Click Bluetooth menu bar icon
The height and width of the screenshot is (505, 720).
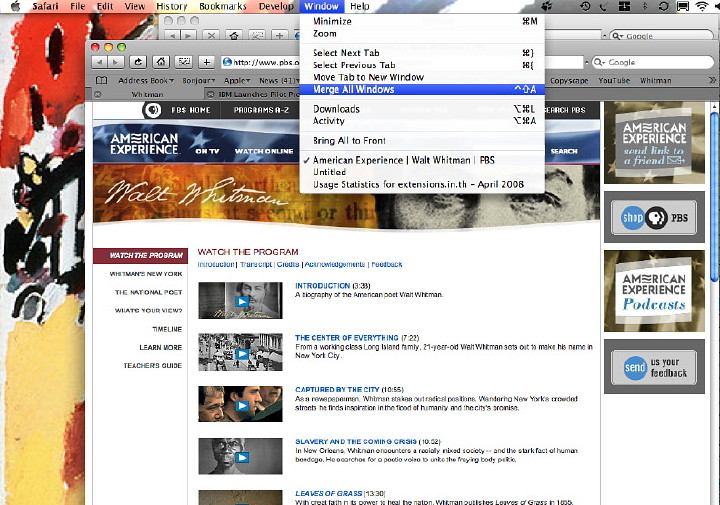coord(644,6)
